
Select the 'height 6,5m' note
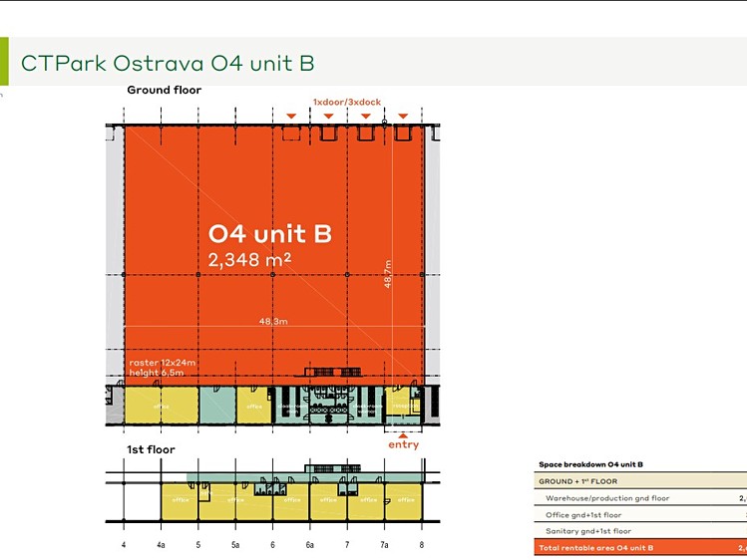[157, 373]
